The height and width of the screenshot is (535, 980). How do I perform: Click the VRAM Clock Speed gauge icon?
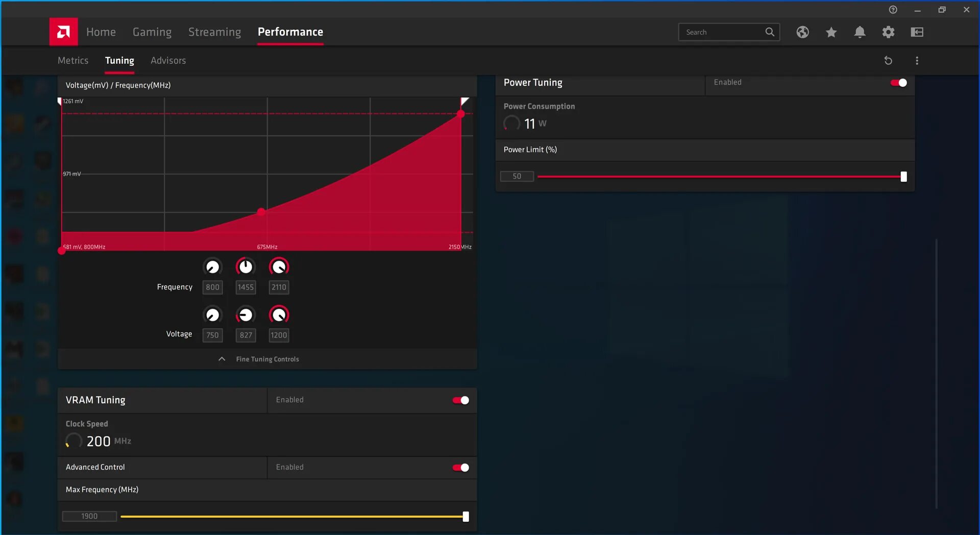(x=73, y=441)
